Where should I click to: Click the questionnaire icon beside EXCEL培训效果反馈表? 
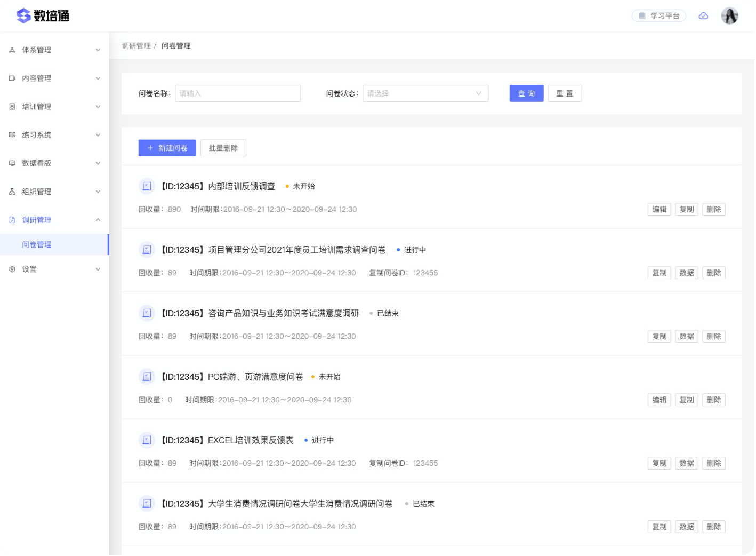point(147,440)
